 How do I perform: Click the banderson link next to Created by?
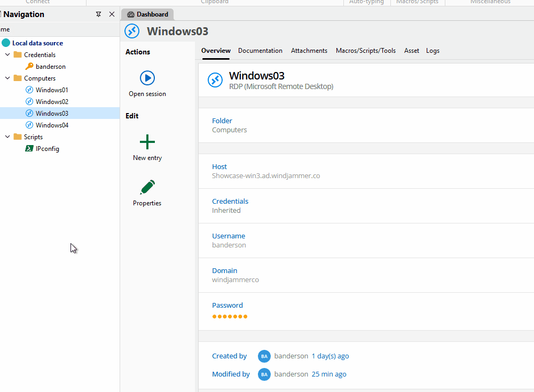[291, 356]
